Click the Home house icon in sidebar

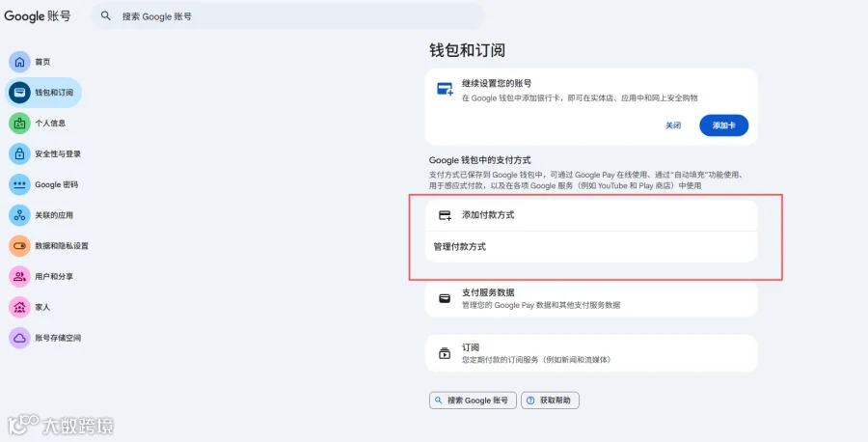click(19, 62)
